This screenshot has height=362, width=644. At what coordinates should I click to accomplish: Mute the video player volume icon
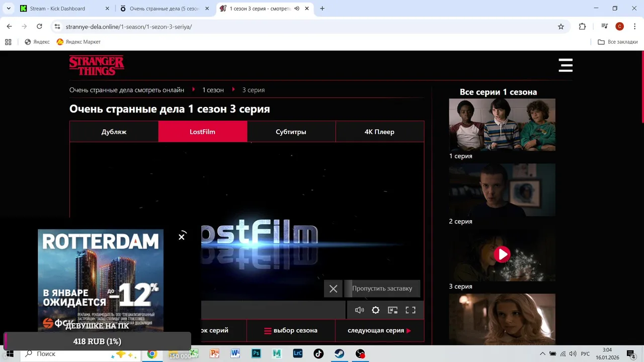(359, 310)
